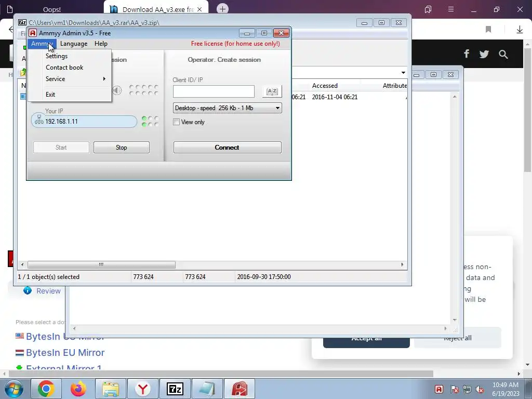The height and width of the screenshot is (399, 532).
Task: Close the Download AA_v3.exe tab
Action: (199, 9)
